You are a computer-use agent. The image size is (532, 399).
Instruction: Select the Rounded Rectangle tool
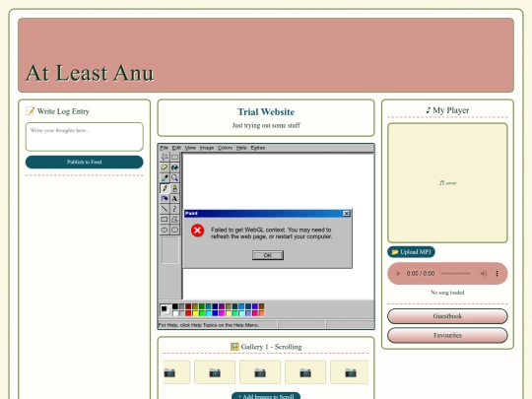click(174, 230)
